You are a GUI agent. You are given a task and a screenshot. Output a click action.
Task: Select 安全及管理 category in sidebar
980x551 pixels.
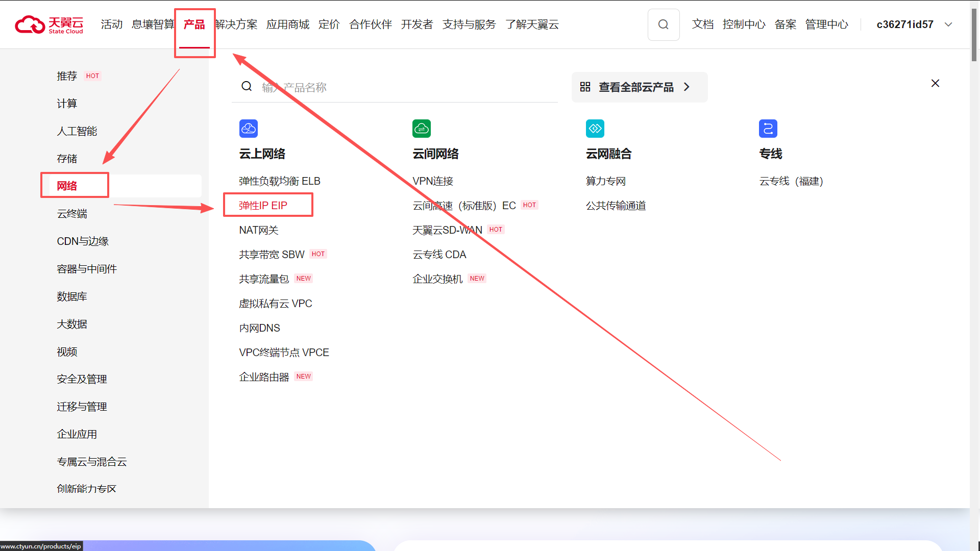pos(82,379)
